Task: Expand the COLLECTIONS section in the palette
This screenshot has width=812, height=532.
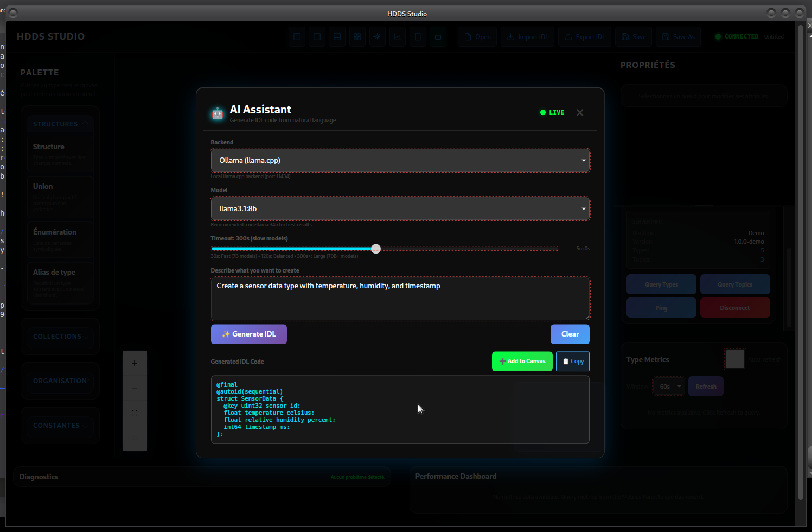Action: (60, 336)
